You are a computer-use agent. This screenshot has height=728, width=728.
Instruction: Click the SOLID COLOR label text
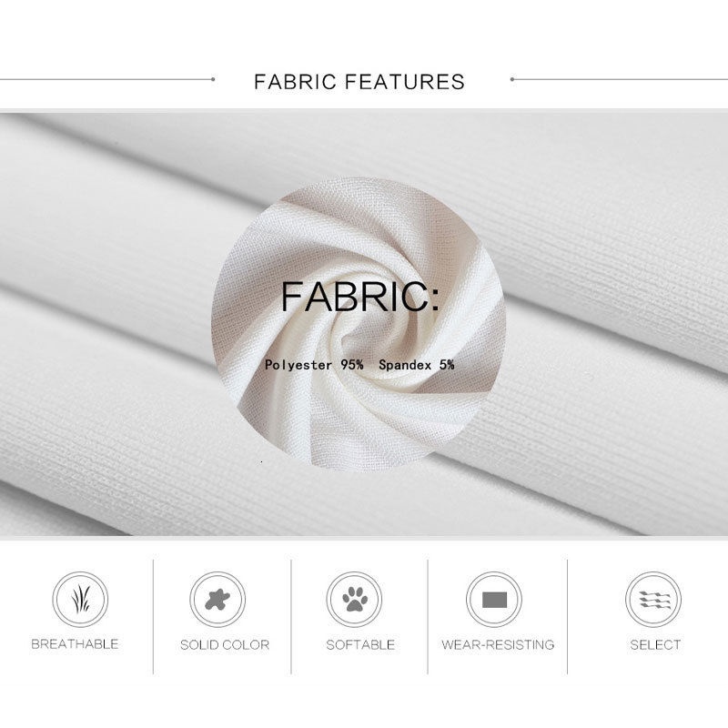click(225, 644)
